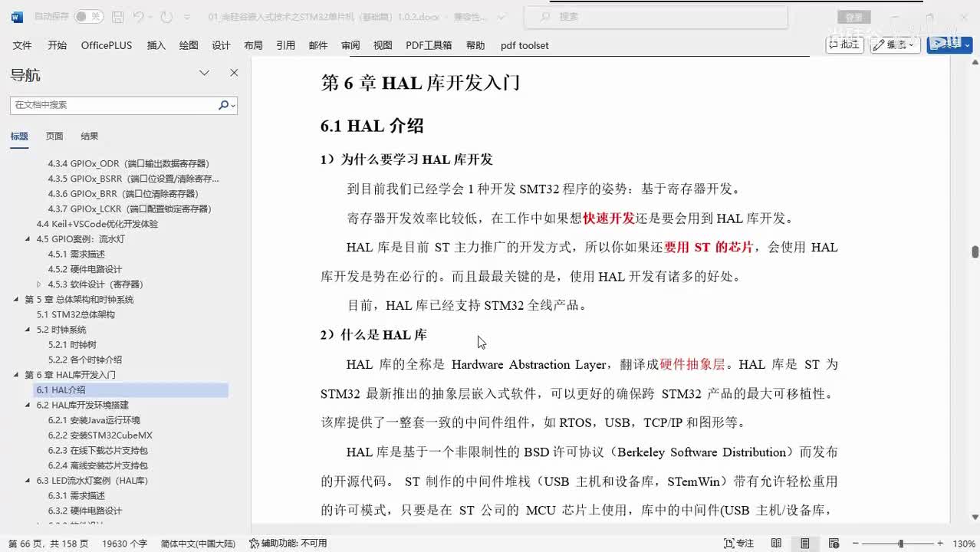Click the 登录 sign-in button

coord(853,17)
